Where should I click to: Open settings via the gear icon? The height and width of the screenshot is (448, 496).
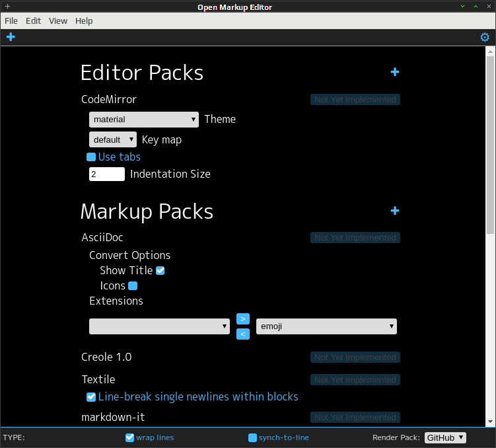pos(485,37)
